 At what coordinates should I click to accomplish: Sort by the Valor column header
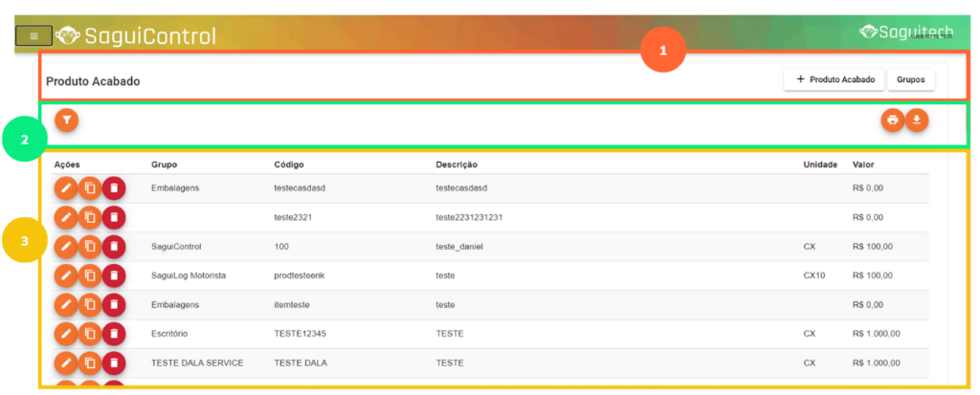pos(863,165)
